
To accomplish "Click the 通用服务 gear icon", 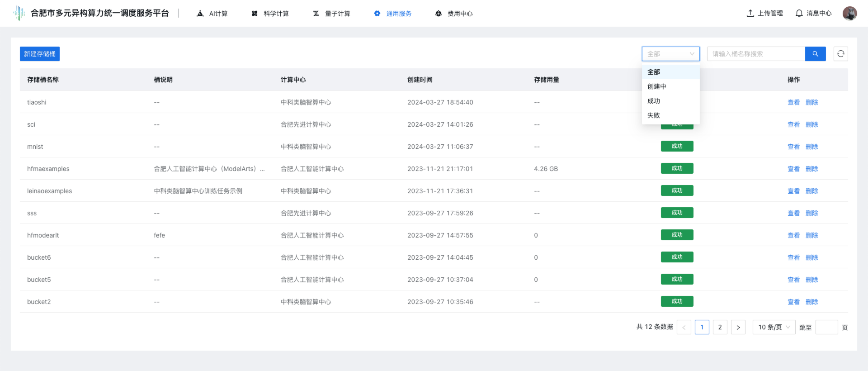I will pos(377,14).
